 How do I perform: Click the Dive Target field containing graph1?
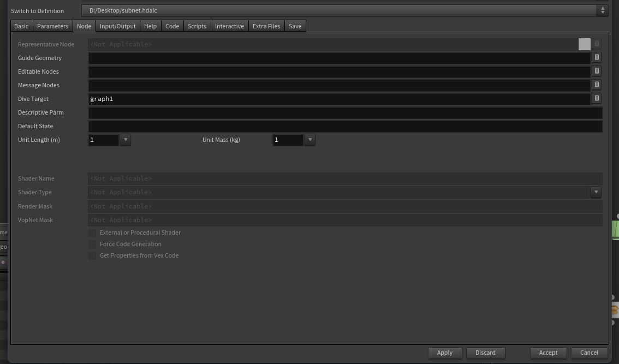339,99
